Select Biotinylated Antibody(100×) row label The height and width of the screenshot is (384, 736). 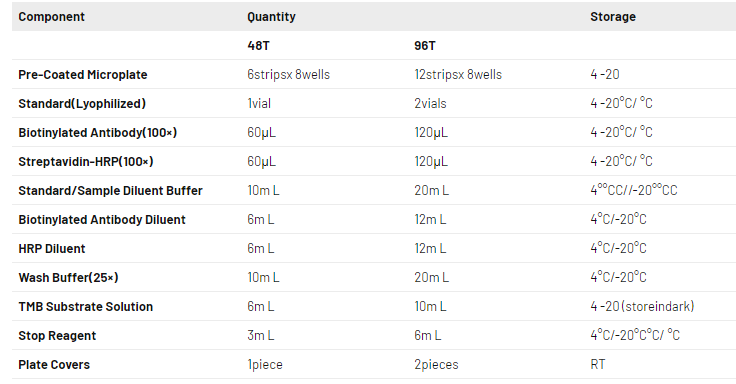(98, 133)
